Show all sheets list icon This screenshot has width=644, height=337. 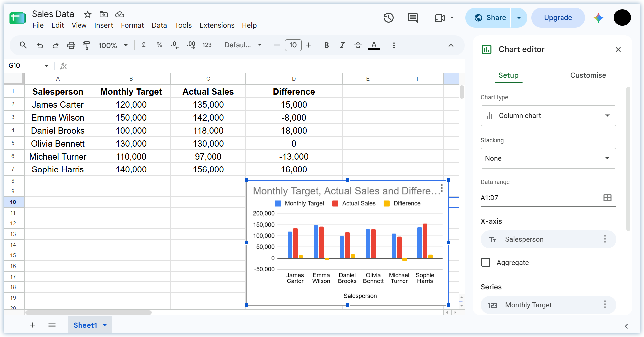click(x=52, y=325)
